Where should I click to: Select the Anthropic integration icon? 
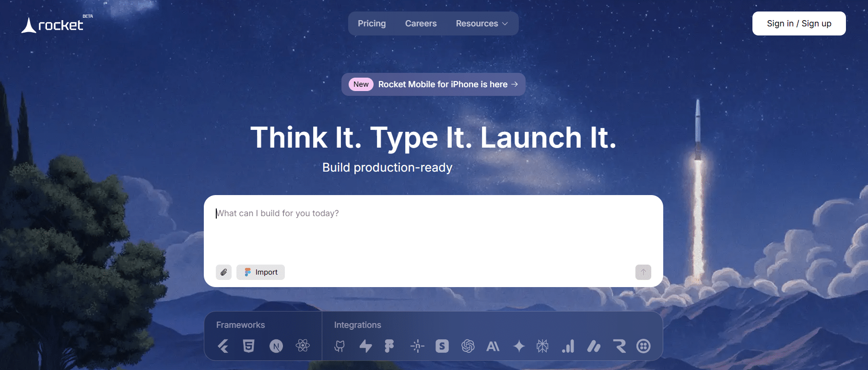click(x=493, y=346)
